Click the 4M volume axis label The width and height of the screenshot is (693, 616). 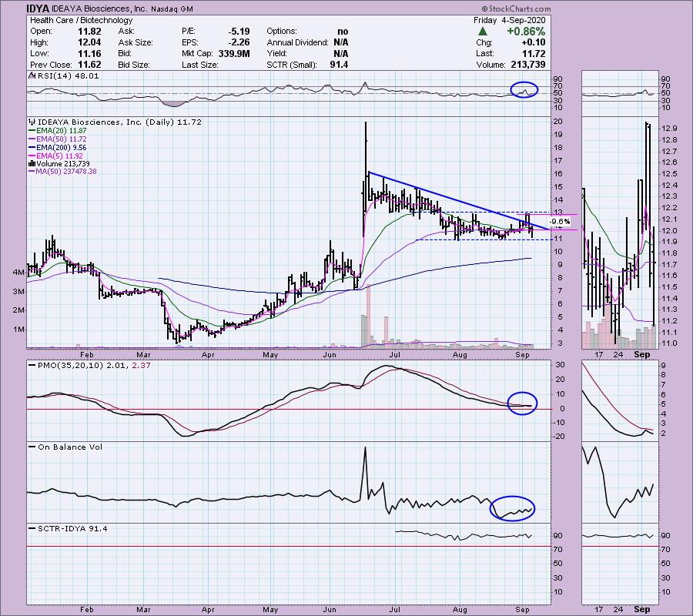(18, 273)
